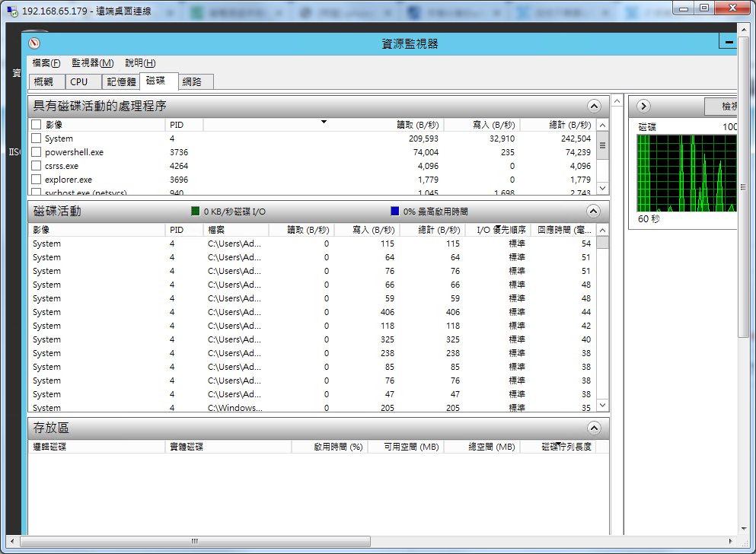Image resolution: width=756 pixels, height=554 pixels.
Task: Click disk activity row with write 406
Action: tap(314, 312)
